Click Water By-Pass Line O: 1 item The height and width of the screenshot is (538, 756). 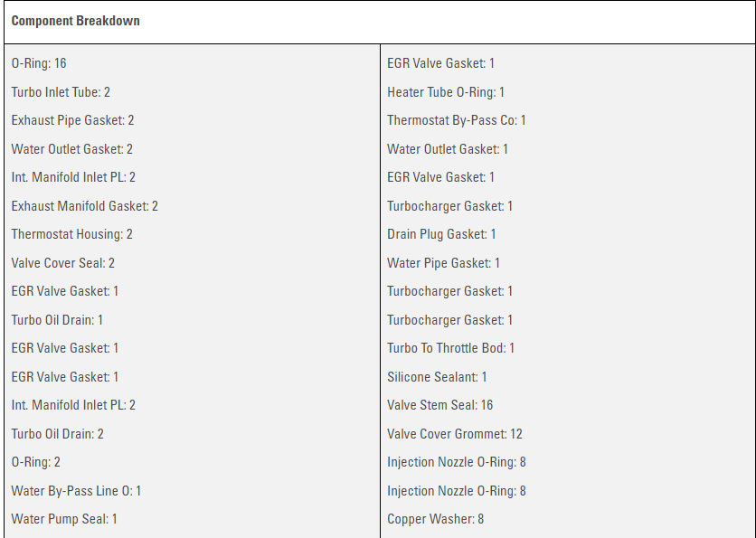tap(76, 491)
